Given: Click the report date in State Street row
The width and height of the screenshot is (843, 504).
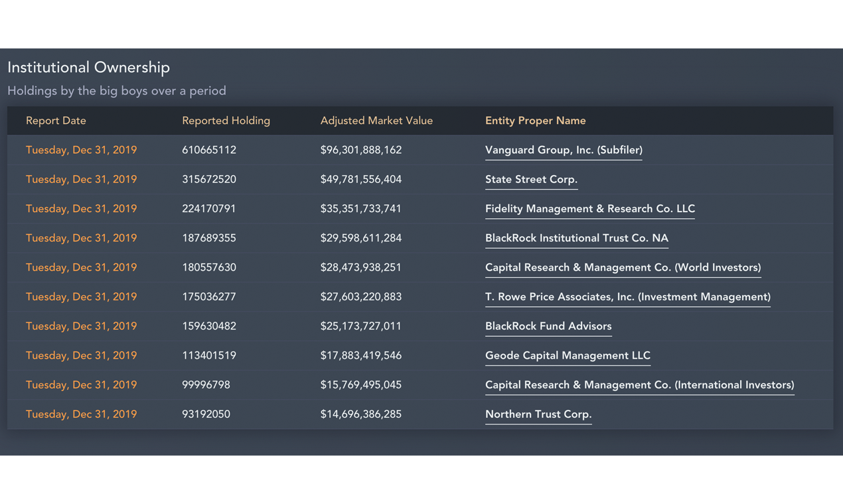Looking at the screenshot, I should 81,179.
